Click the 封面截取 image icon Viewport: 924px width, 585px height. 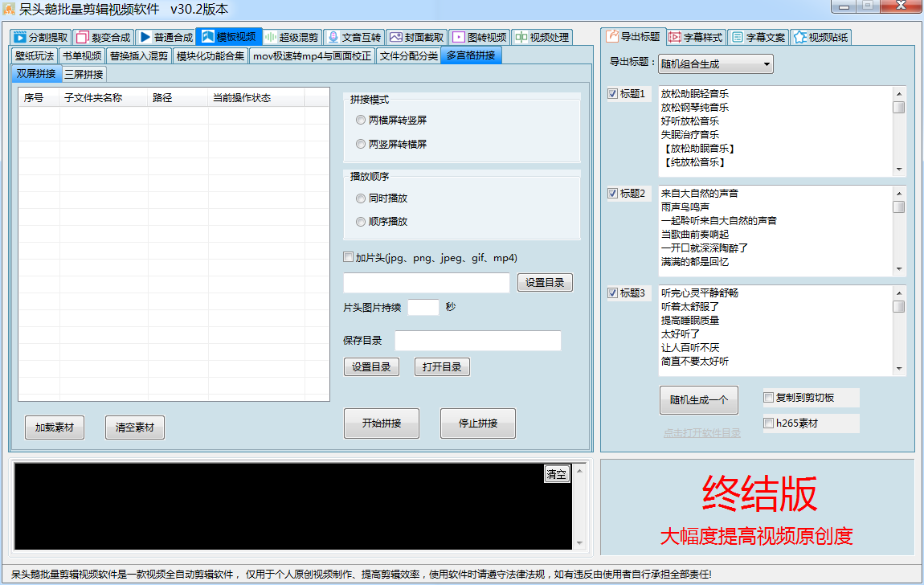click(x=395, y=37)
